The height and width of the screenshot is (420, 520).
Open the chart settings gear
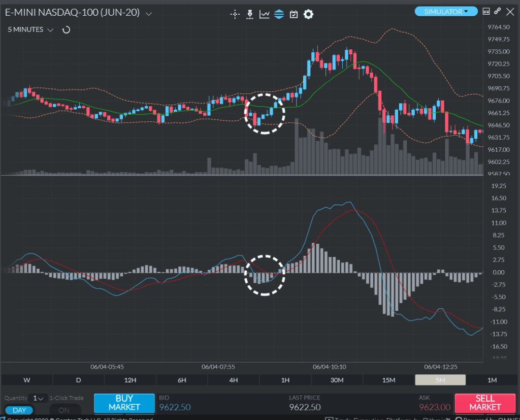[x=308, y=14]
